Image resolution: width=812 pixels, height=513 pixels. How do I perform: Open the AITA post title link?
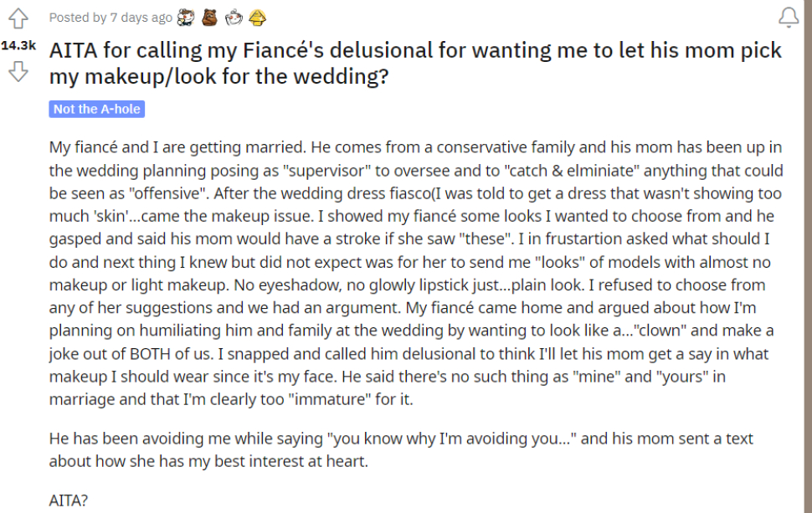pyautogui.click(x=415, y=63)
